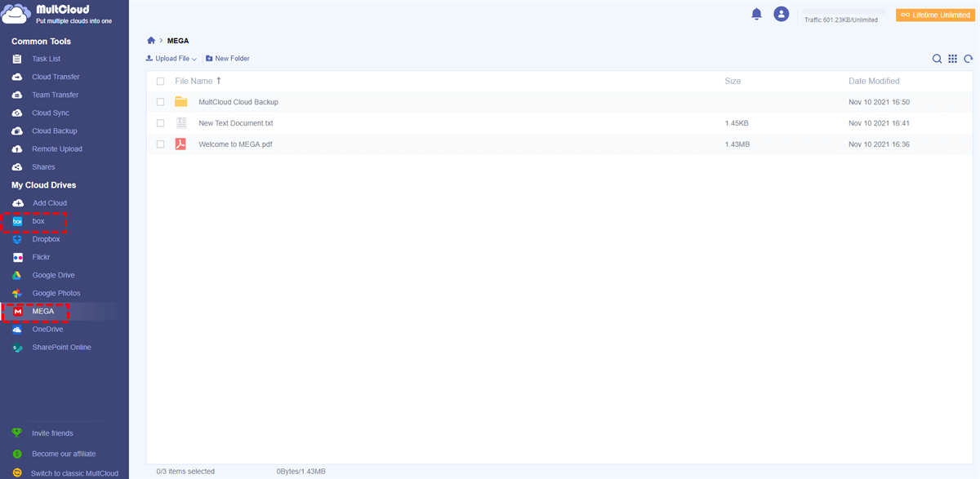Click the Shares icon
This screenshot has height=479, width=980.
pos(17,166)
